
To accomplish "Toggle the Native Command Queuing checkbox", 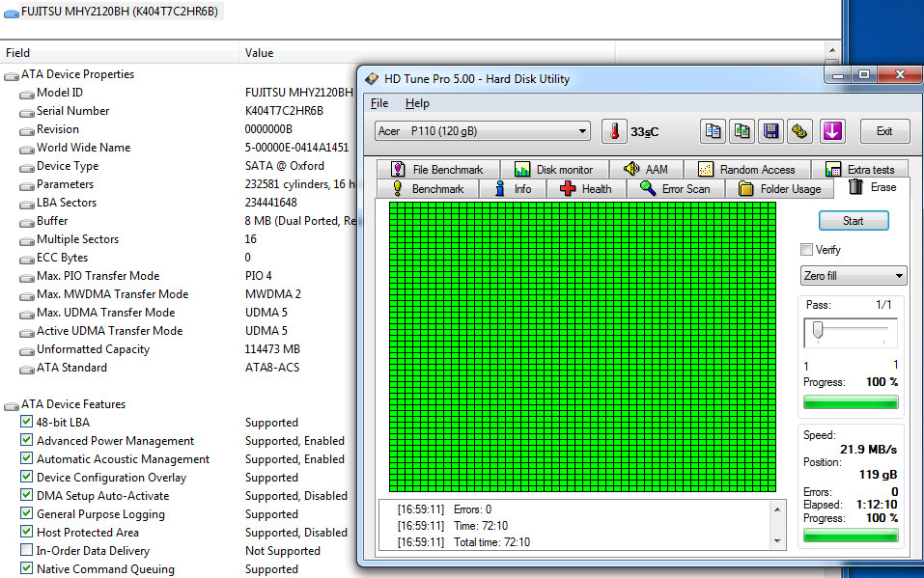I will pyautogui.click(x=26, y=568).
